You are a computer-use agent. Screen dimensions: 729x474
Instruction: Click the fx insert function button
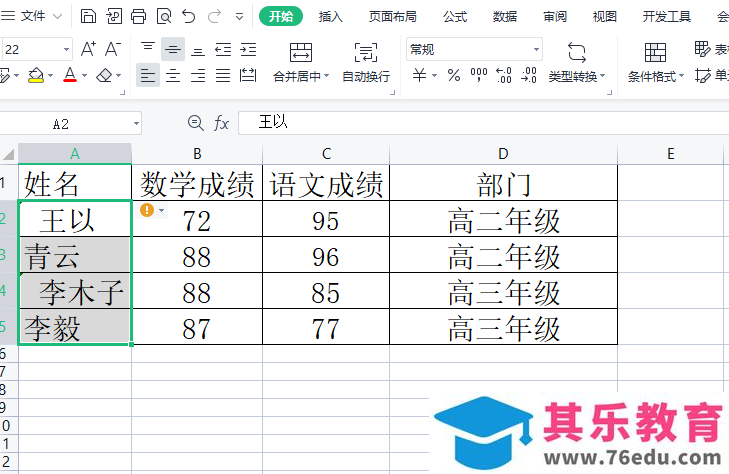click(221, 124)
